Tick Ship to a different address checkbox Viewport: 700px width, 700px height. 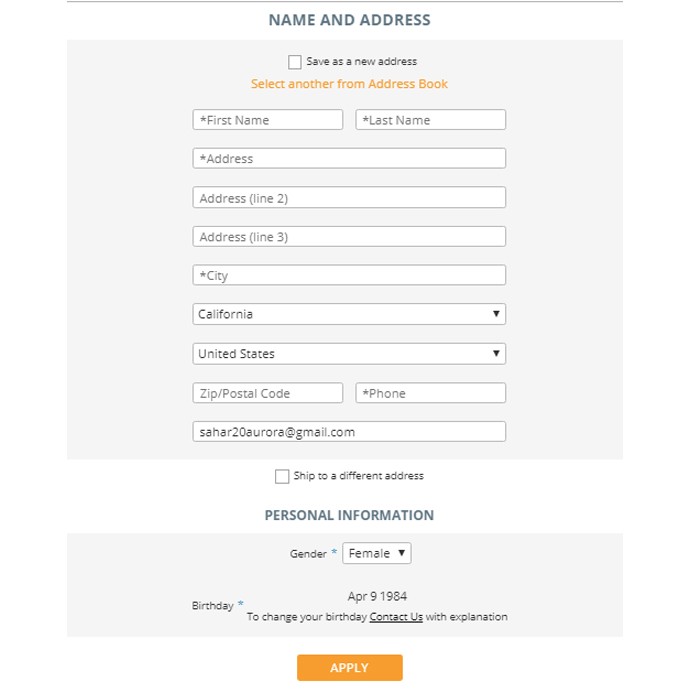pos(282,477)
